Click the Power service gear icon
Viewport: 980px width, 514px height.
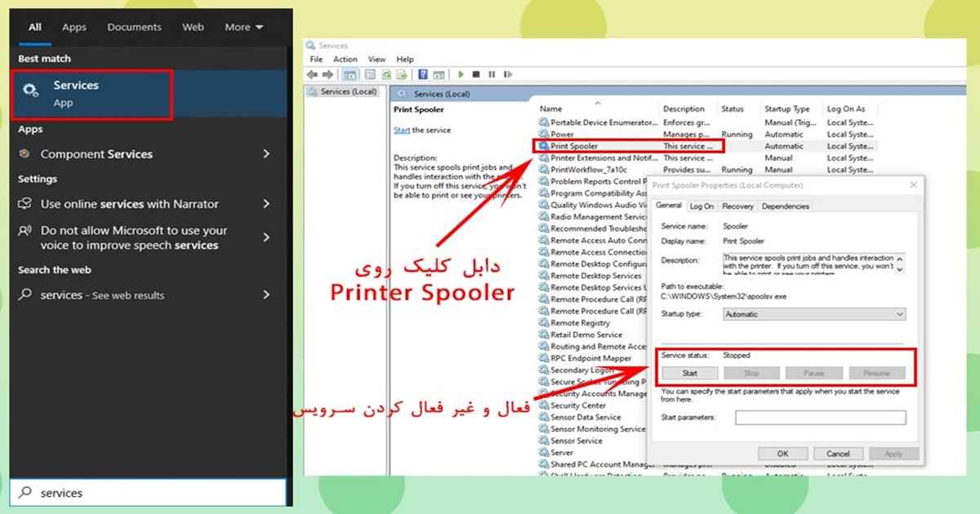pos(544,134)
